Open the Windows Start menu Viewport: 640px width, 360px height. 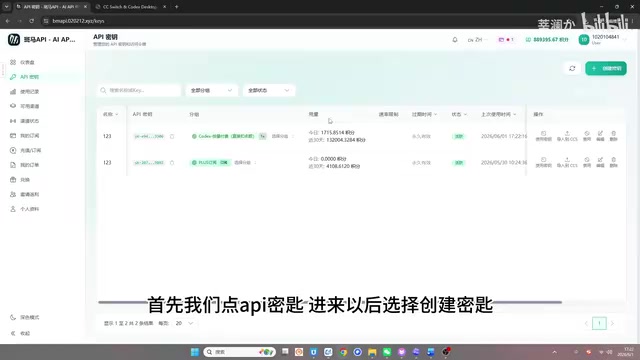click(195, 352)
